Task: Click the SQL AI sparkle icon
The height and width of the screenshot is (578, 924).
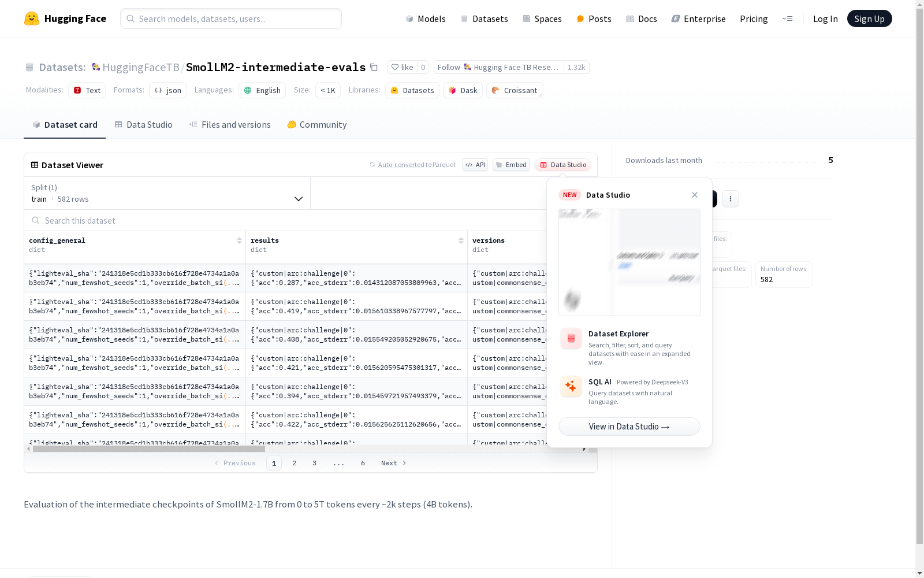Action: click(x=571, y=386)
